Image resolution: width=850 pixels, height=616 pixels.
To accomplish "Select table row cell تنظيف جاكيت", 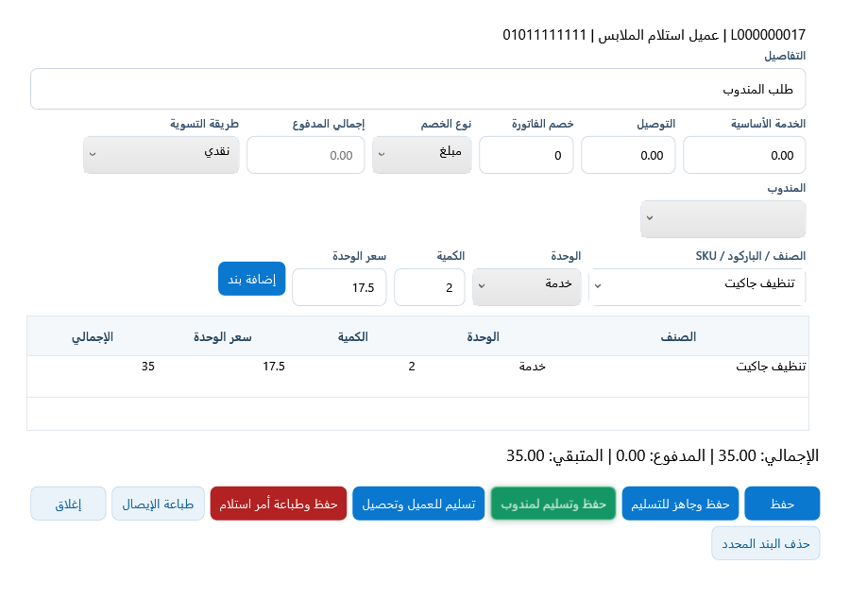I will pos(771,367).
